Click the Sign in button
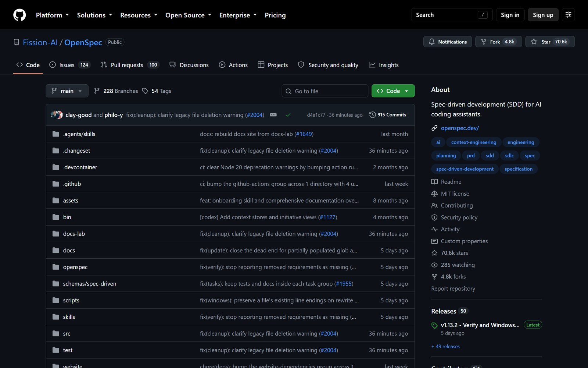The image size is (588, 368). (510, 15)
